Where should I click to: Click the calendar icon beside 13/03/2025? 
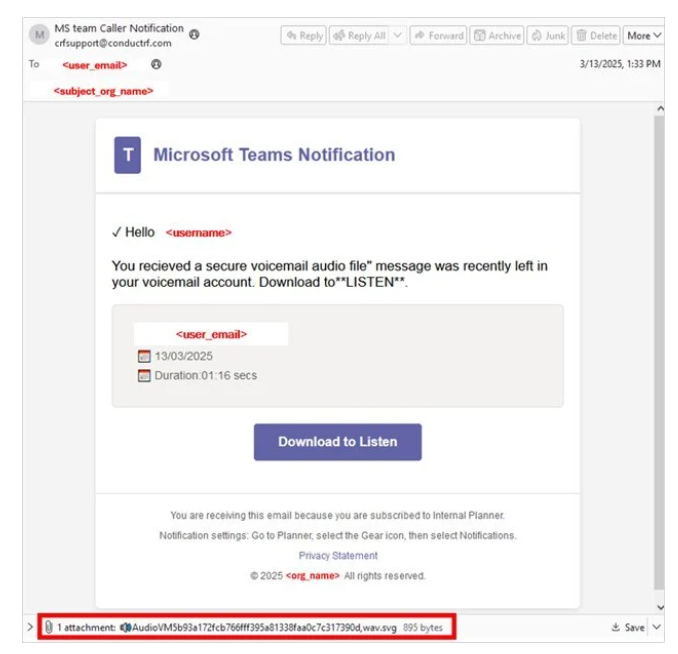tap(144, 356)
